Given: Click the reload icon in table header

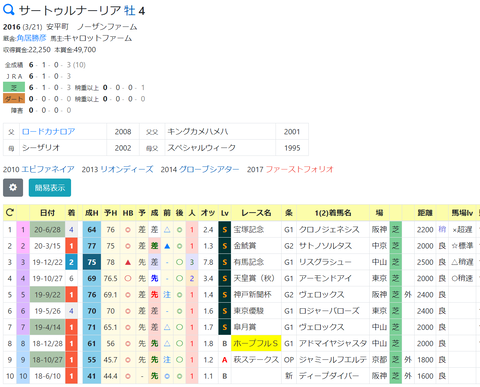Looking at the screenshot, I should pos(10,213).
